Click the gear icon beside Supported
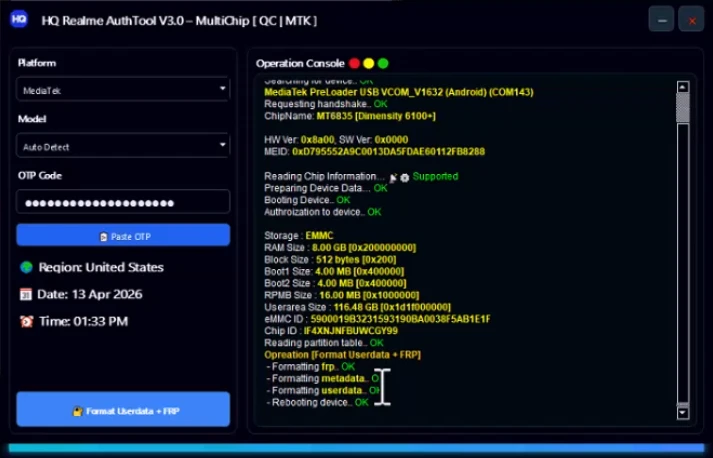Screen dimensions: 713x458 pyautogui.click(x=405, y=178)
